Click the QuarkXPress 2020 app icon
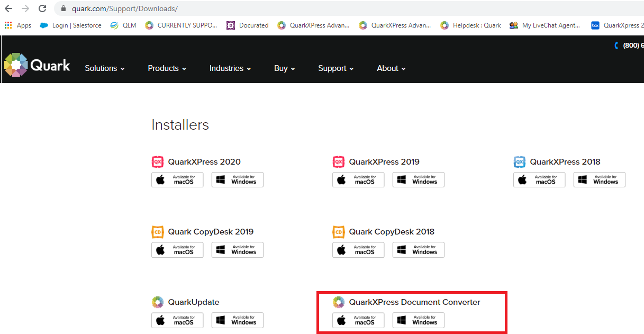 tap(157, 161)
